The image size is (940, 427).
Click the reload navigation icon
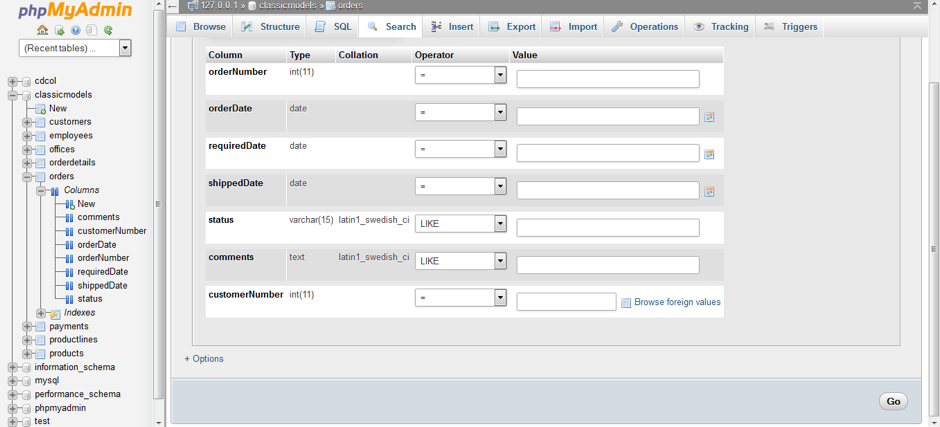click(x=108, y=30)
